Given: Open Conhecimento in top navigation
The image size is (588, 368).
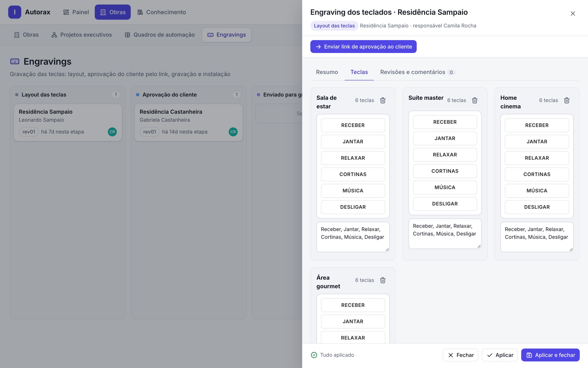Looking at the screenshot, I should click(162, 12).
